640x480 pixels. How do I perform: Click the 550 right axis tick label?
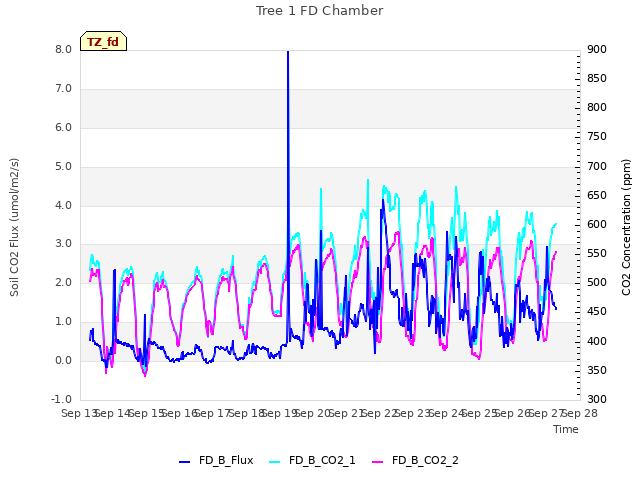[597, 253]
